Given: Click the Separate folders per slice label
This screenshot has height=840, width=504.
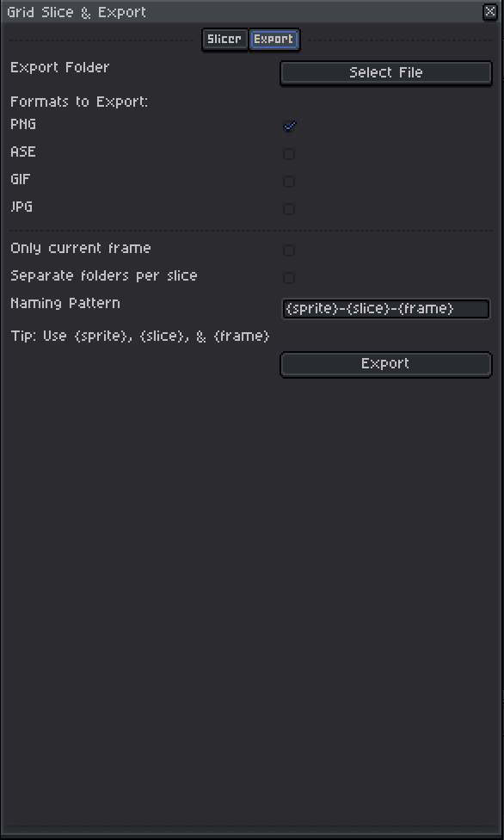Looking at the screenshot, I should coord(104,276).
